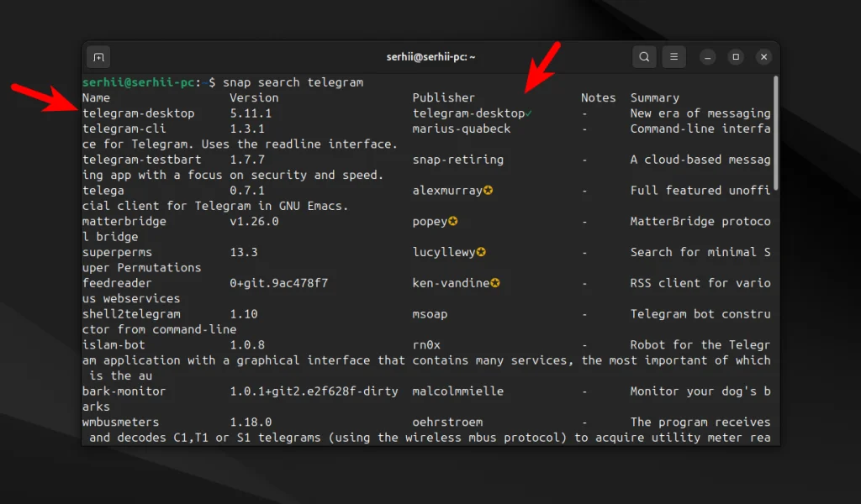
Task: Click the Summary column header
Action: (x=654, y=97)
